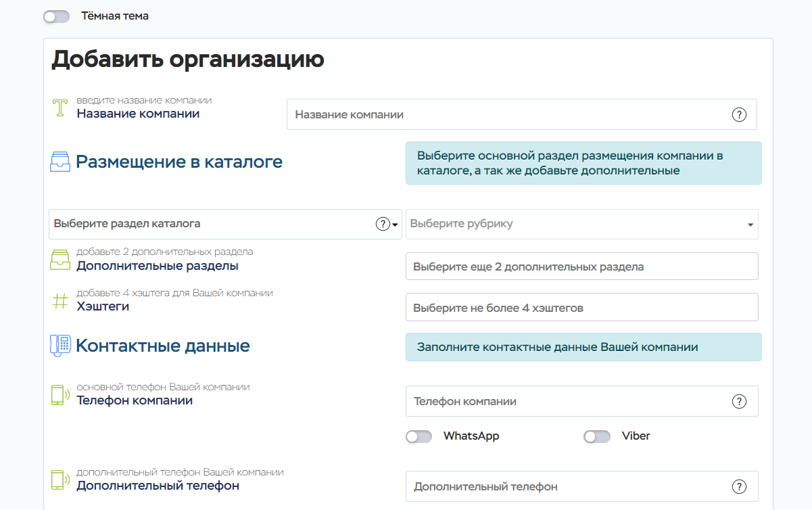The width and height of the screenshot is (812, 510).
Task: Toggle the WhatsApp switch
Action: click(x=419, y=437)
